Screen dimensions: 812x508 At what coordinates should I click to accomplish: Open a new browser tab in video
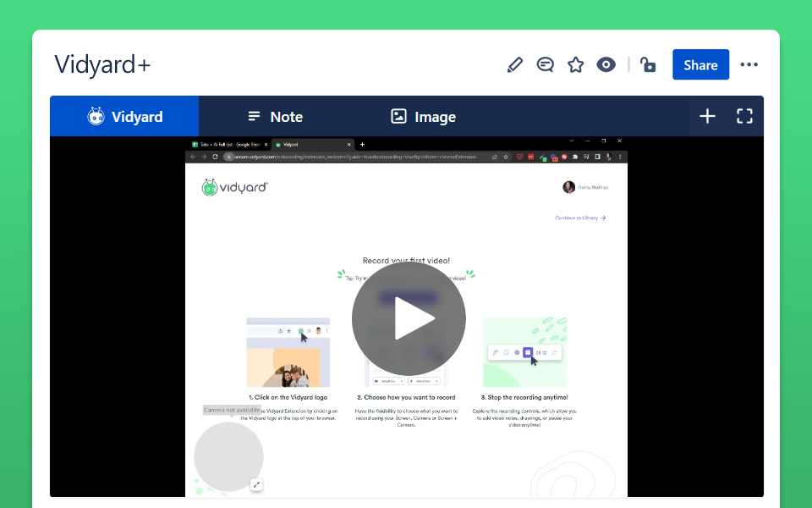[x=363, y=145]
